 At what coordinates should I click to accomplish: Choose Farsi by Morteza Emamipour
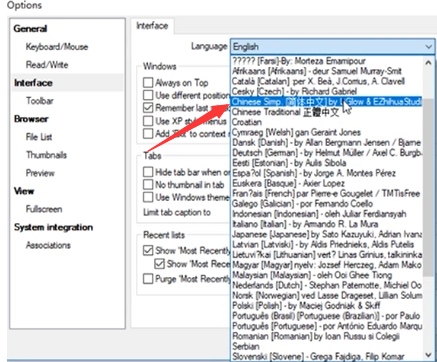pyautogui.click(x=327, y=61)
